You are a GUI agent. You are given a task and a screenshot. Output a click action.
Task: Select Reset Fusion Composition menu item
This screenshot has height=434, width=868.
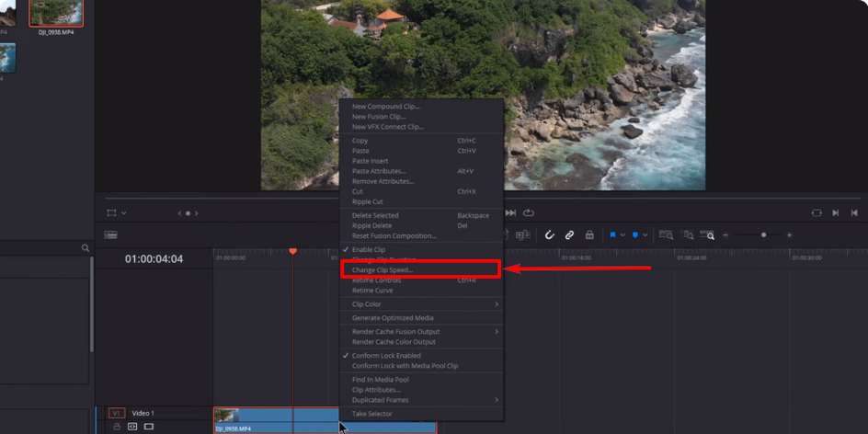click(x=421, y=235)
